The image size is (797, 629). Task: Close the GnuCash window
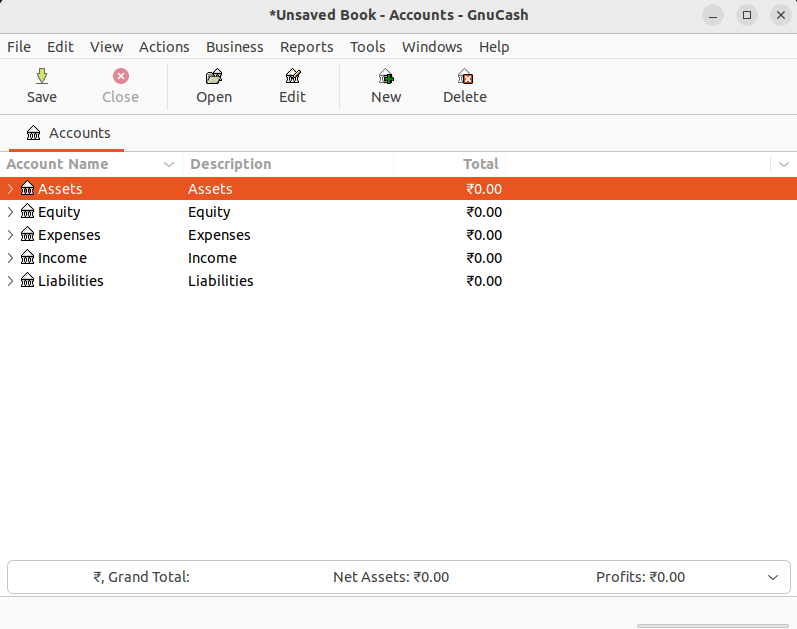[x=781, y=15]
